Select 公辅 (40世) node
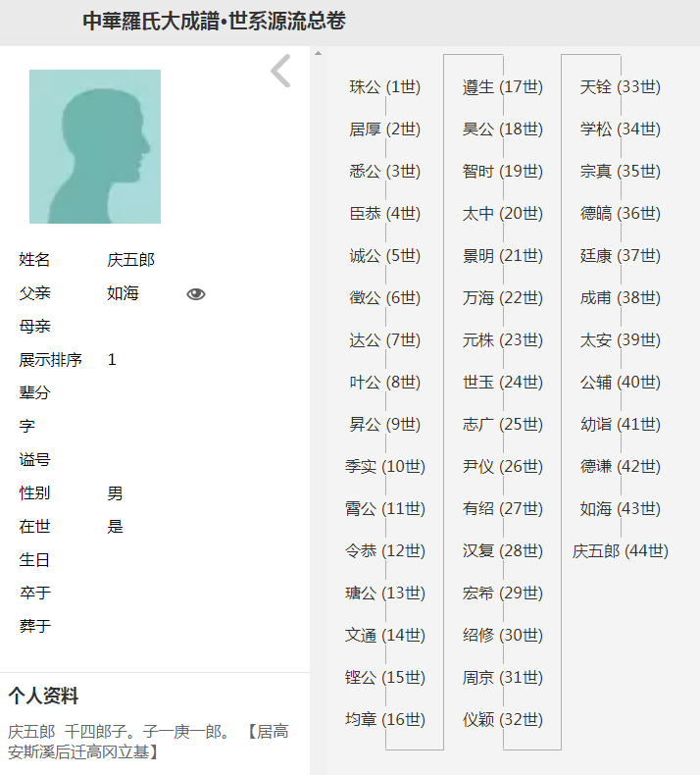The height and width of the screenshot is (775, 700). [620, 382]
